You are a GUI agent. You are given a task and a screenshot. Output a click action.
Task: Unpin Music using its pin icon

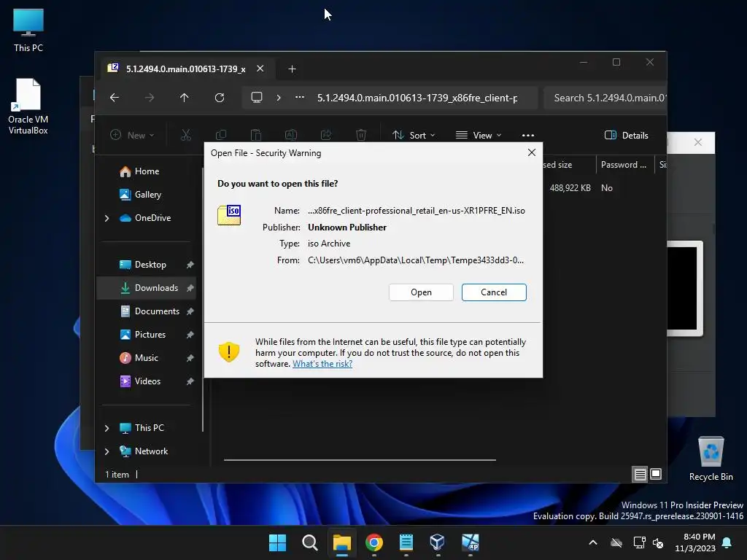[190, 358]
